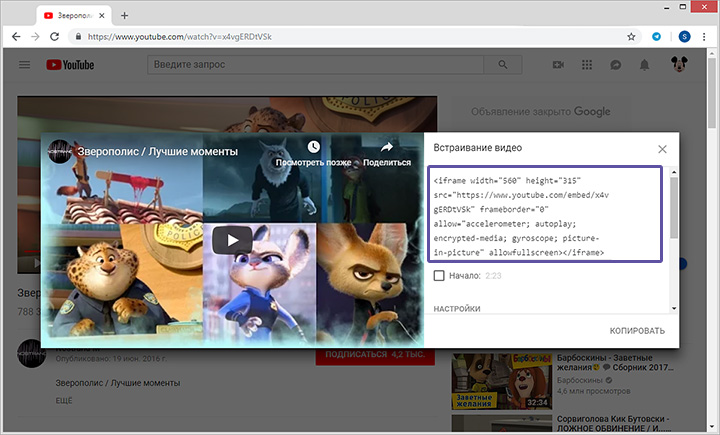Close the Зверополис browser tab
Screen dimensions: 720x435
101,16
